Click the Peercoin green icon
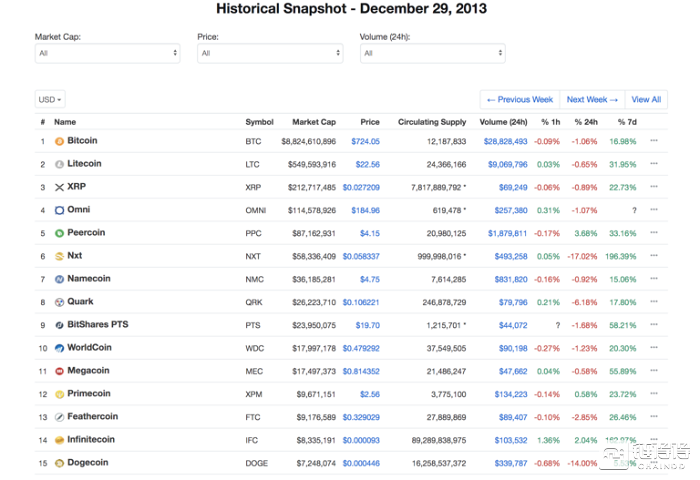Viewport: 700px width, 480px height. click(x=59, y=233)
